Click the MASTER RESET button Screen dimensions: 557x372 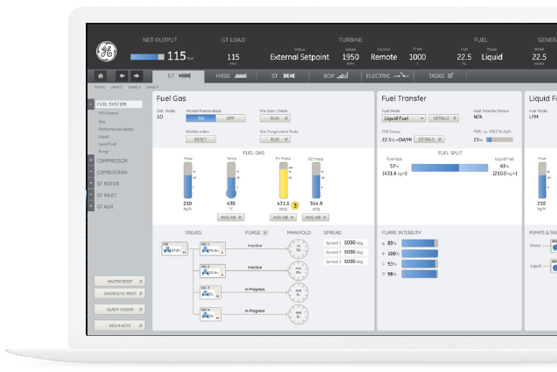pos(120,281)
